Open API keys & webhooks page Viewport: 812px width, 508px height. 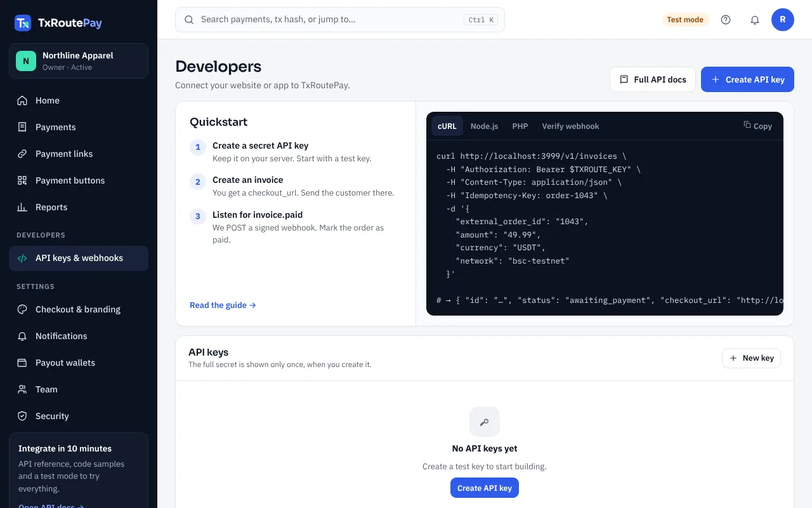point(79,258)
